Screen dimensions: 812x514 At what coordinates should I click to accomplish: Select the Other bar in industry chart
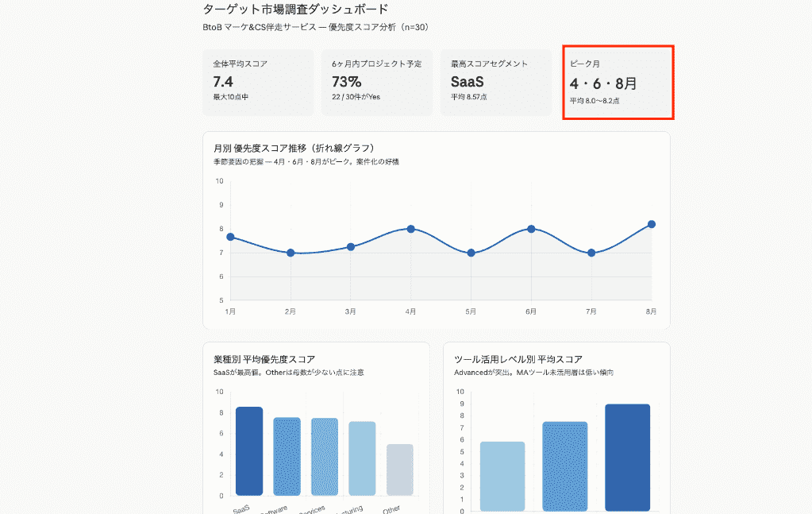pyautogui.click(x=400, y=470)
